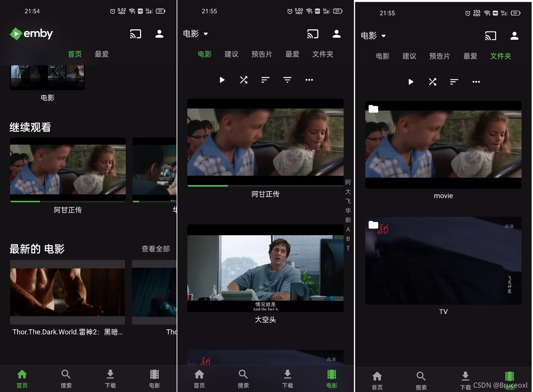
Task: Open sort options in the right screen
Action: click(454, 82)
